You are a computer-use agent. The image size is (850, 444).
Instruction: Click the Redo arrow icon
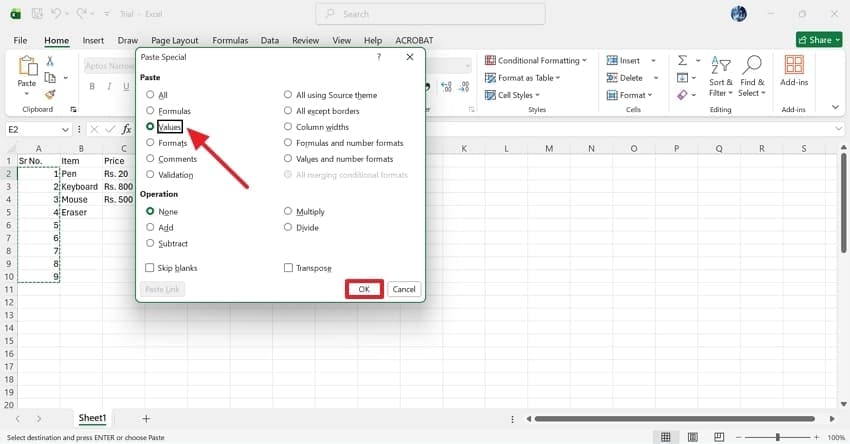(82, 14)
